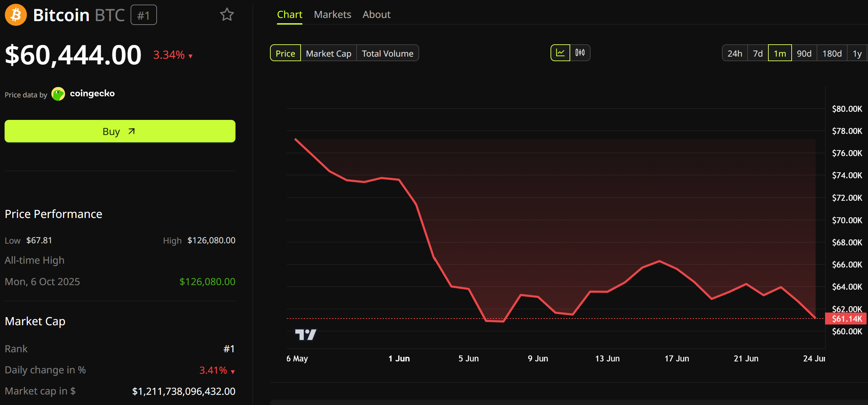The image size is (868, 405).
Task: Click the Daily change 3.41% value
Action: (x=217, y=370)
